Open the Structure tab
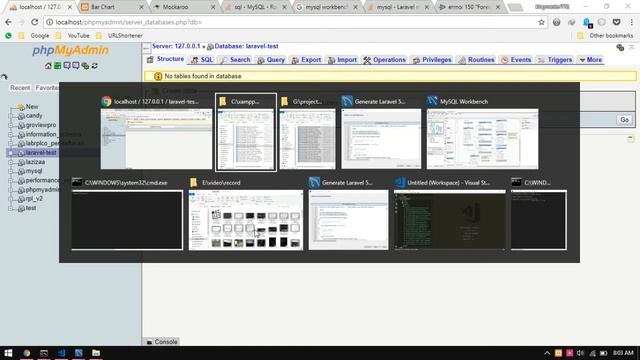This screenshot has width=640, height=360. click(166, 59)
